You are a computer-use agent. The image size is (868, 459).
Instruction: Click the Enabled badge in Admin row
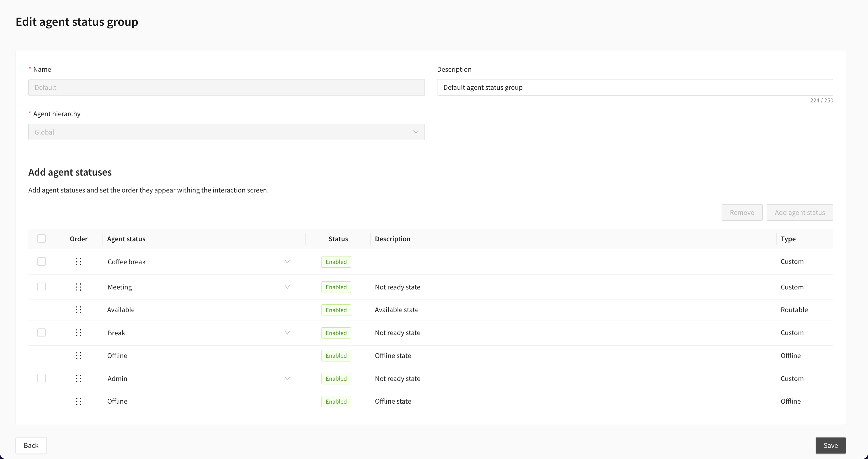(x=336, y=378)
